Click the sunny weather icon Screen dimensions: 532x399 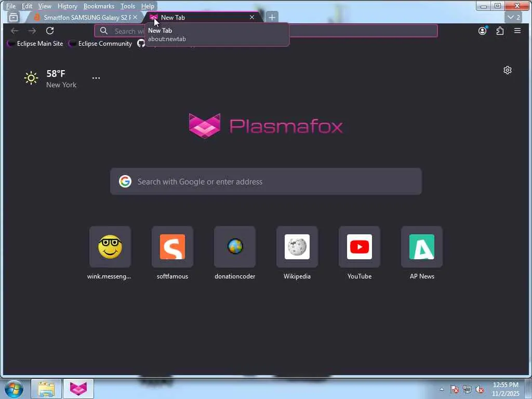(31, 78)
